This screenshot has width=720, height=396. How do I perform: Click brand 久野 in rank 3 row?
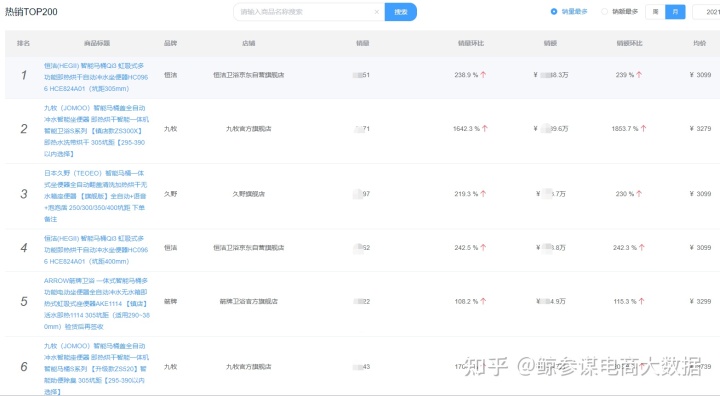170,194
